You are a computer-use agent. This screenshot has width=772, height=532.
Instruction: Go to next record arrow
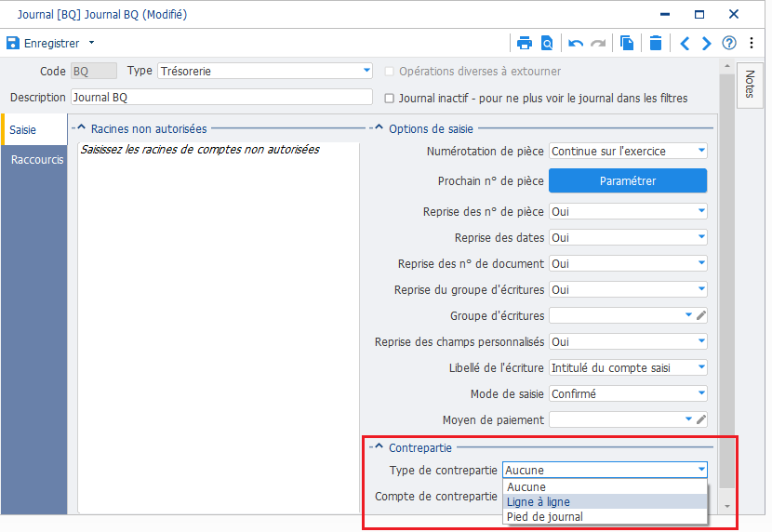[x=707, y=43]
